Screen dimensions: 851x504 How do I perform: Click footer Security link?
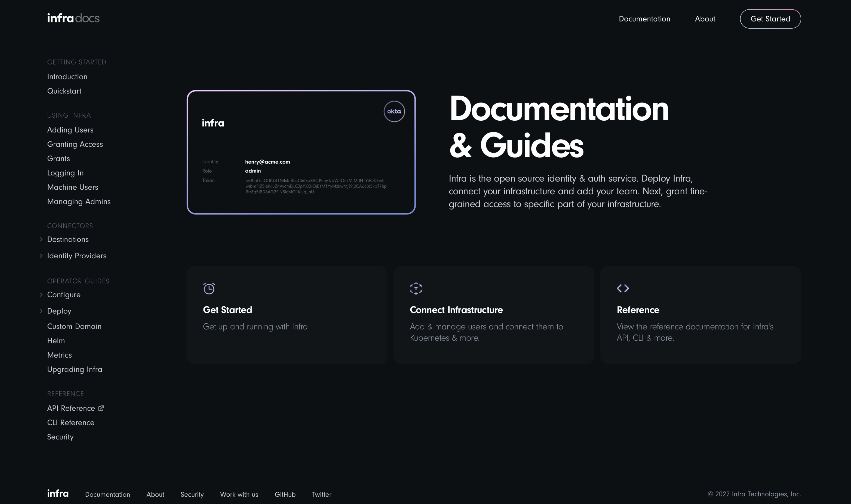192,495
